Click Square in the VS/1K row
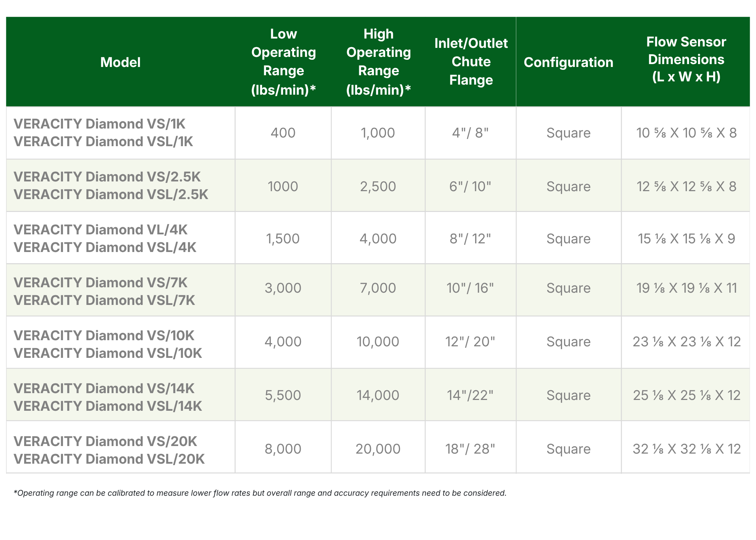Viewport: 756px width, 540px height. pos(568,133)
